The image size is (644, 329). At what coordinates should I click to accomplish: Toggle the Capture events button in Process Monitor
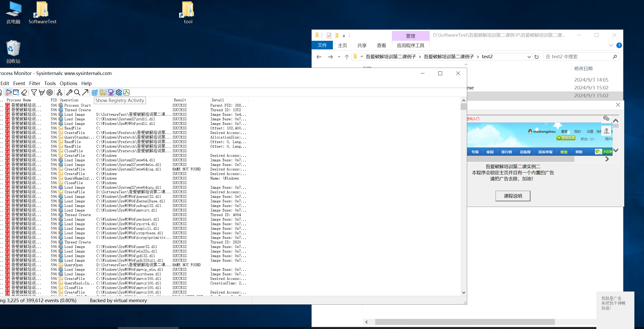pyautogui.click(x=8, y=92)
